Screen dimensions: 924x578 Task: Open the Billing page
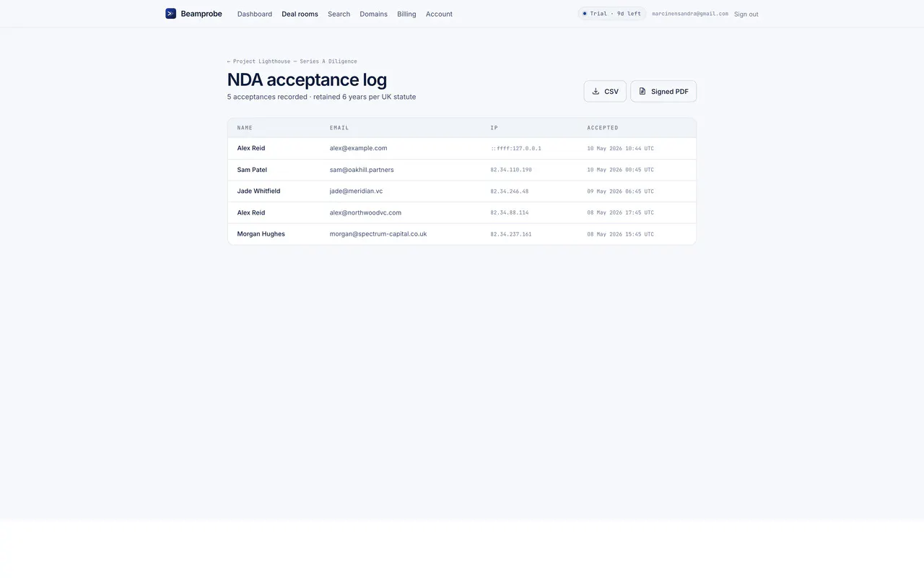click(x=406, y=14)
